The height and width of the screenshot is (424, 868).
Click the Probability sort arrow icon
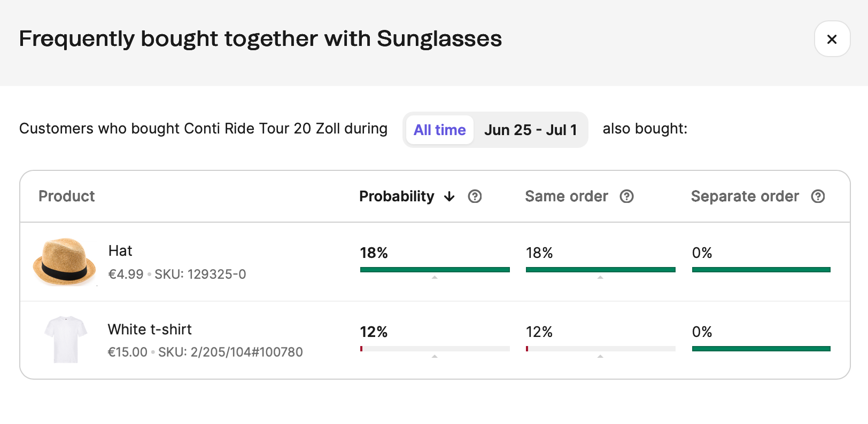pyautogui.click(x=449, y=197)
